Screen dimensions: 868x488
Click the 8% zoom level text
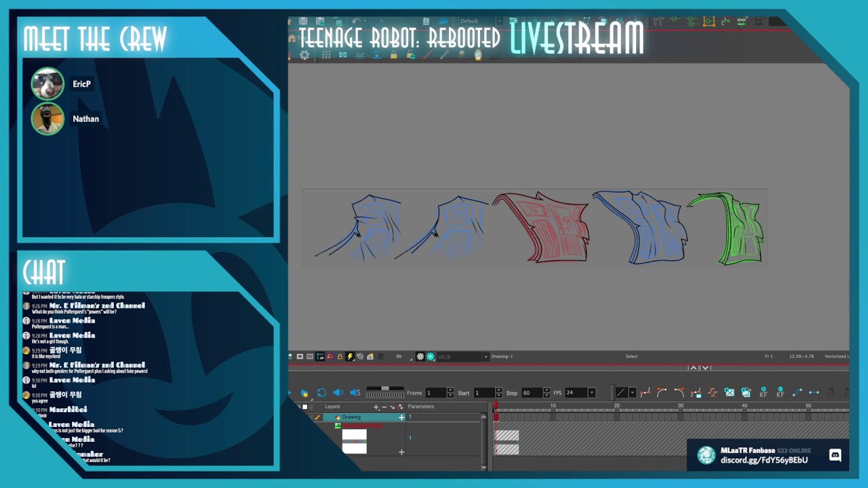pos(399,357)
